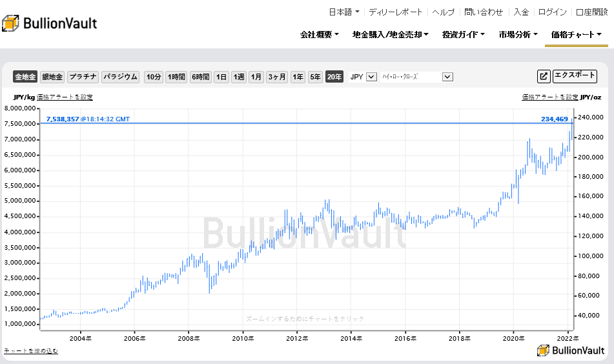Expand the 投資ガイド menu
The image size is (614, 364).
point(464,34)
